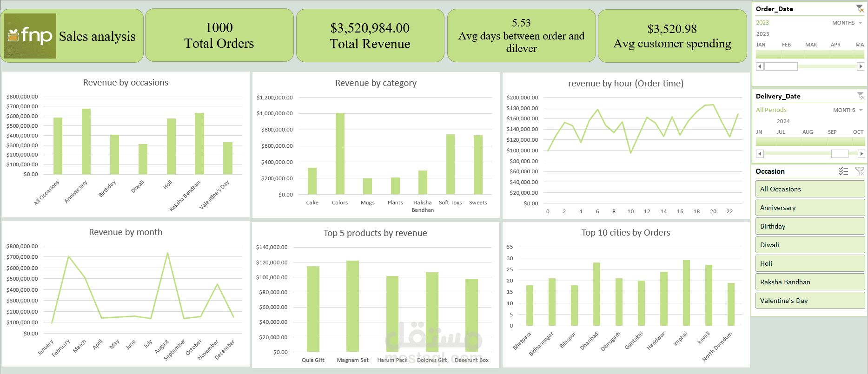Select MAR segment in Order_Date timeline
This screenshot has height=374, width=868.
(818, 54)
